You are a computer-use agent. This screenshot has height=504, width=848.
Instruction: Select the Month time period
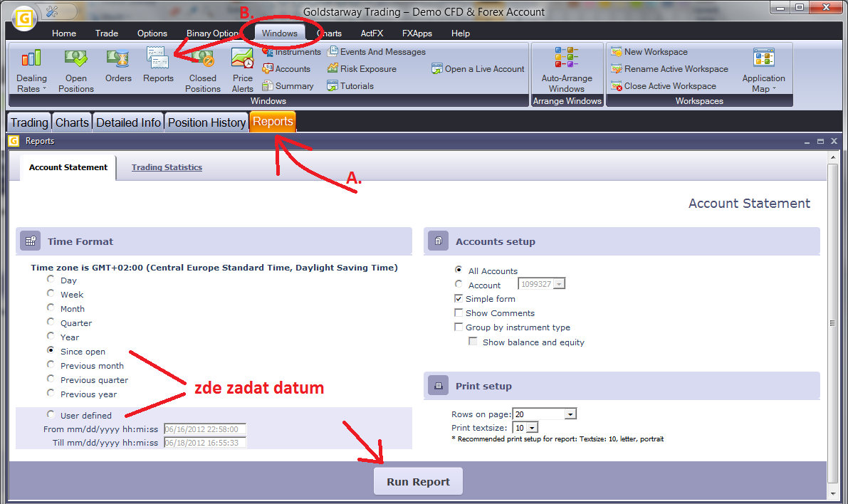[x=51, y=307]
